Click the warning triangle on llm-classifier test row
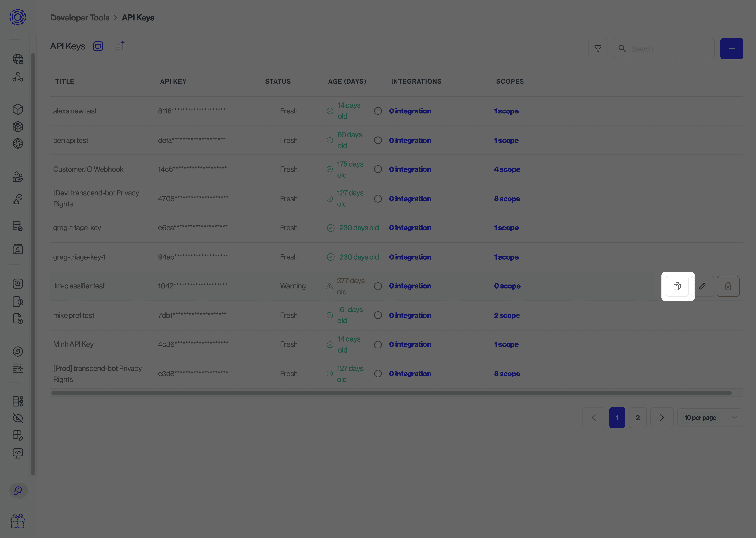 pos(329,286)
